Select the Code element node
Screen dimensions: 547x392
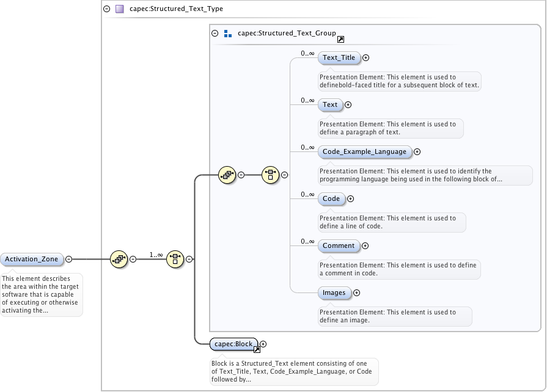pyautogui.click(x=331, y=199)
